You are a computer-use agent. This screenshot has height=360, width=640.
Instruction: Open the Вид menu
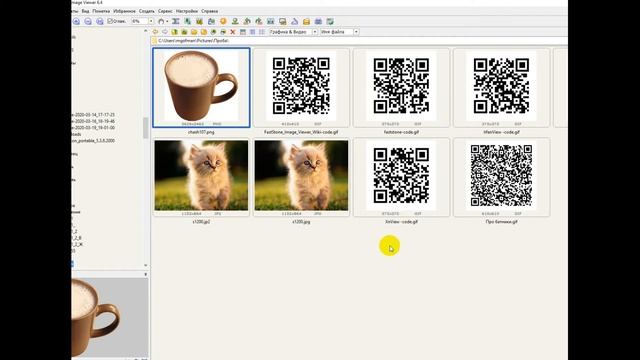click(x=85, y=11)
